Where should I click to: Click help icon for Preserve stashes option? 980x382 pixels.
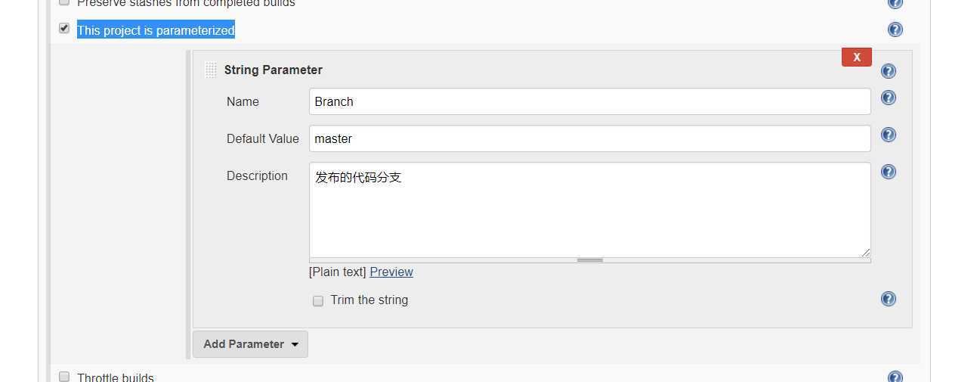(x=895, y=3)
